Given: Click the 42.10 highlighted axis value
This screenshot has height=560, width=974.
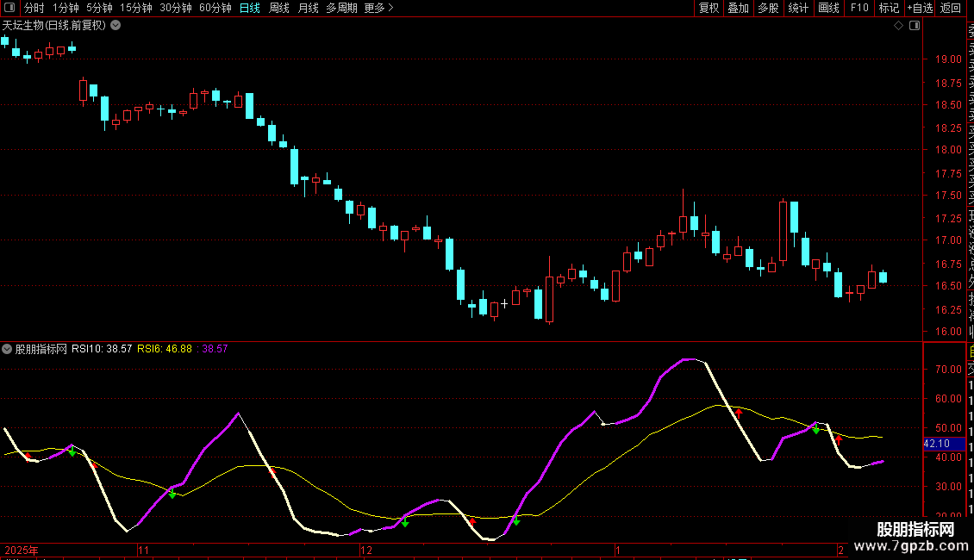Looking at the screenshot, I should (x=944, y=444).
